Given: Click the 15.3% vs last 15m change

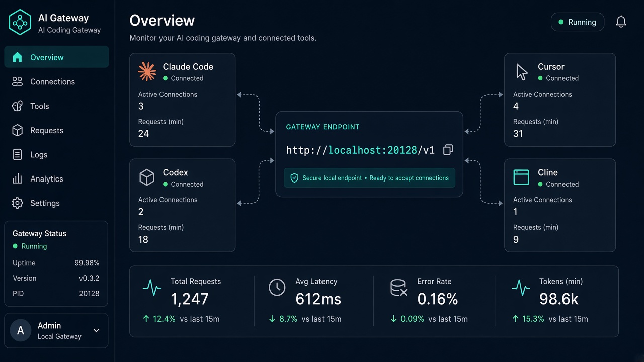Looking at the screenshot, I should point(550,319).
